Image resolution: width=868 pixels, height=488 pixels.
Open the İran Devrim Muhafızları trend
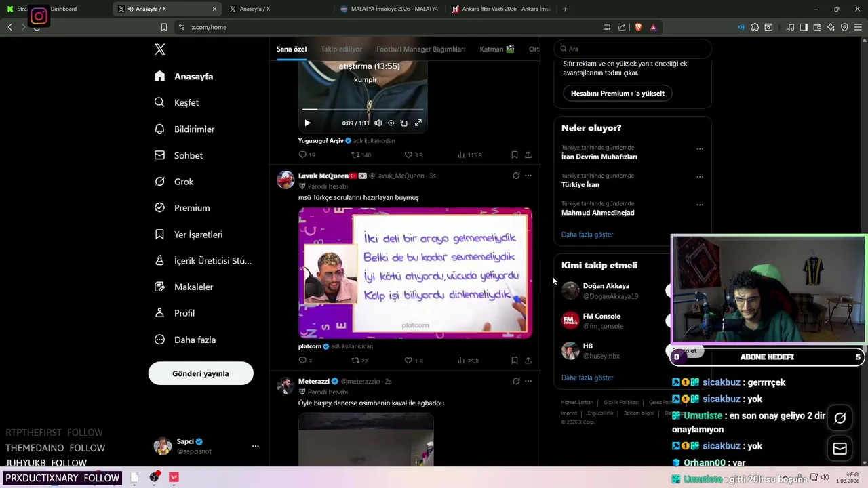tap(599, 157)
